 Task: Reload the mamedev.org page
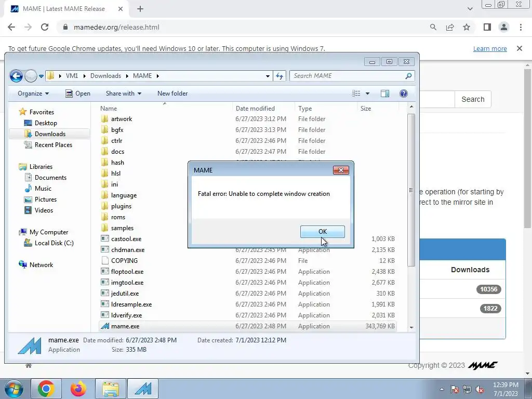coord(45,27)
